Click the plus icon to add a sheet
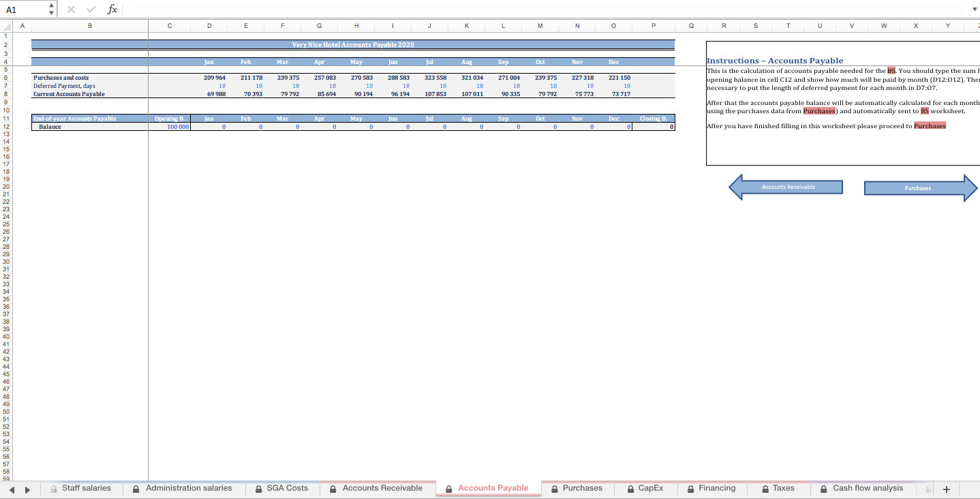This screenshot has width=980, height=499. click(x=947, y=489)
